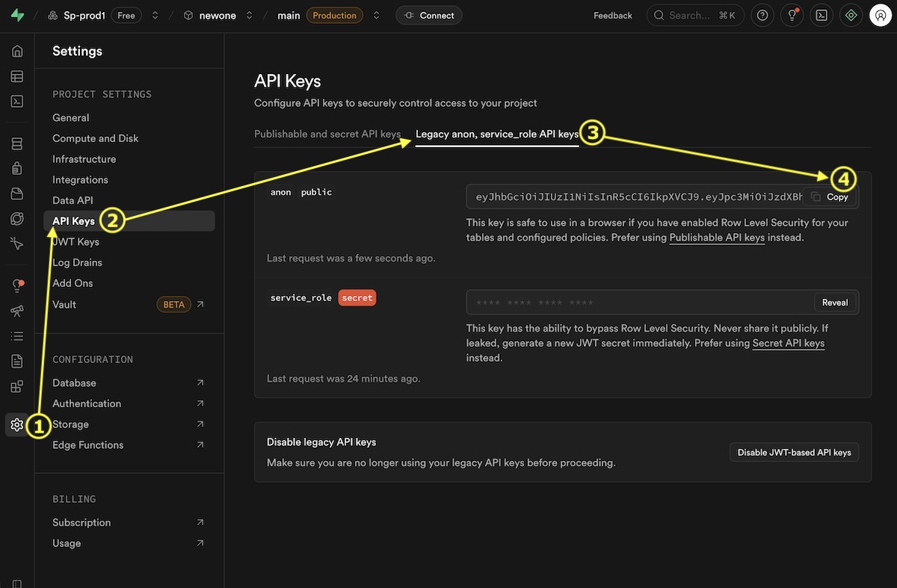The image size is (897, 588).
Task: Click the 'public' label beside anon
Action: coord(316,192)
